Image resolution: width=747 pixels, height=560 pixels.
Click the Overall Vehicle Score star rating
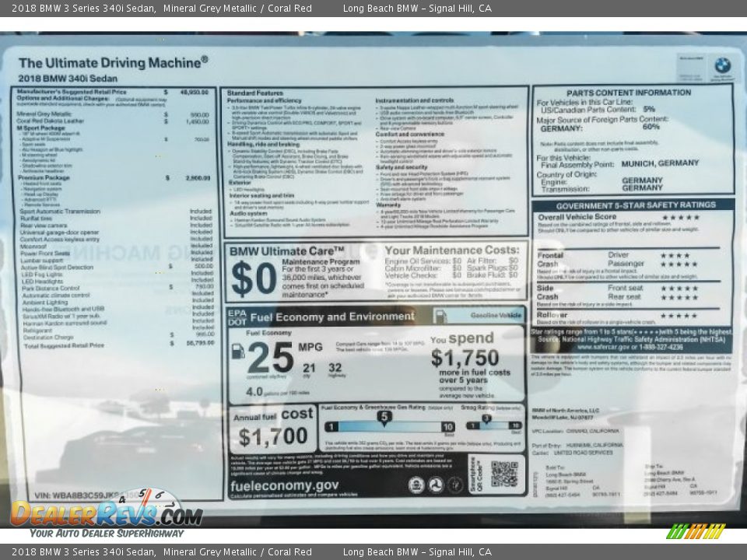click(680, 218)
